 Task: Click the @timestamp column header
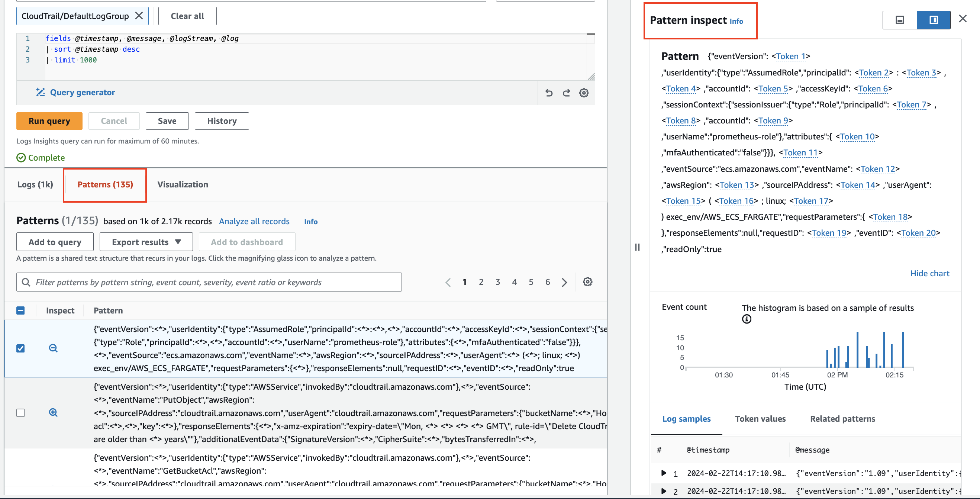708,450
